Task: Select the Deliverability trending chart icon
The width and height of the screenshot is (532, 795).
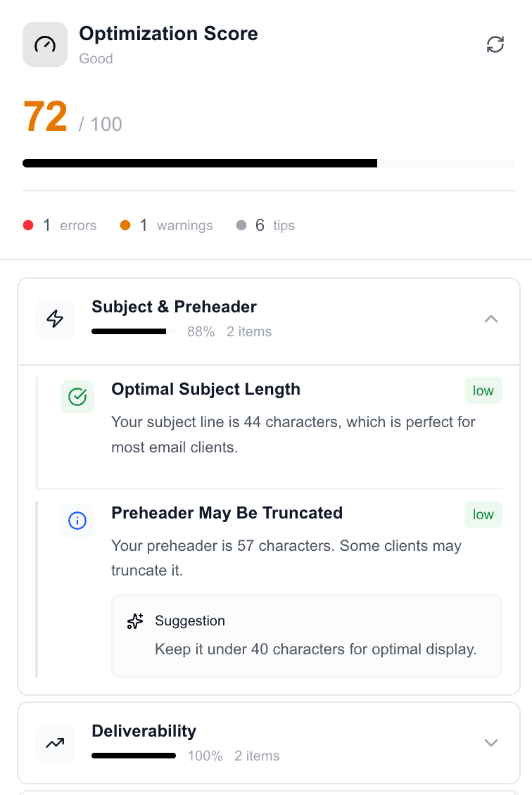Action: pos(54,742)
